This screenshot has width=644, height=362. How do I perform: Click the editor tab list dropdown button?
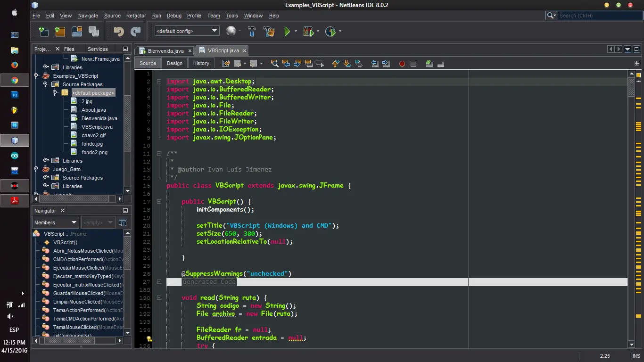click(x=627, y=49)
